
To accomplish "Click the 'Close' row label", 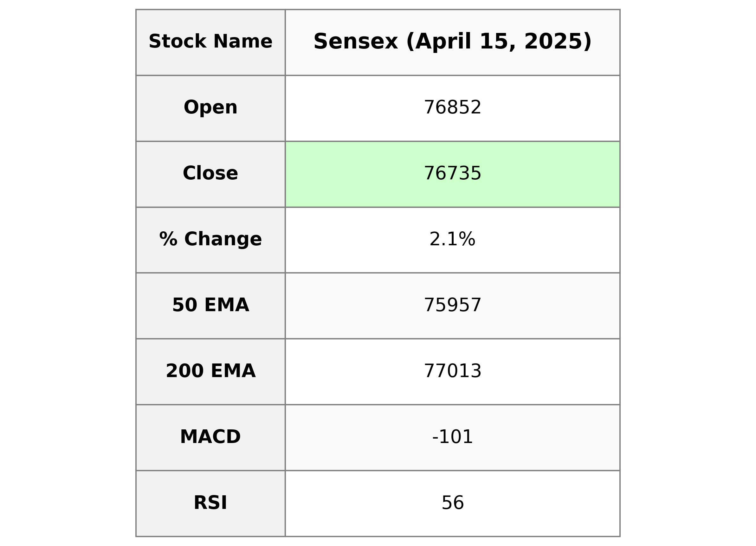I will pos(210,173).
